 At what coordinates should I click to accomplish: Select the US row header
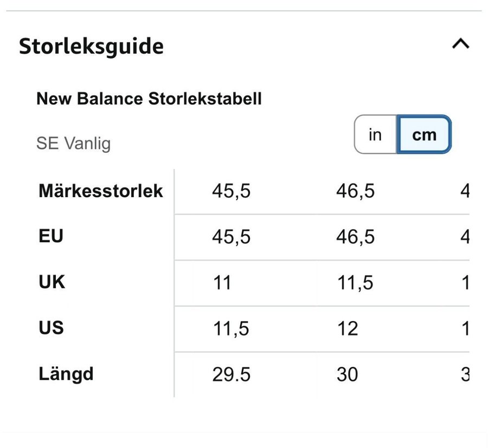[52, 328]
